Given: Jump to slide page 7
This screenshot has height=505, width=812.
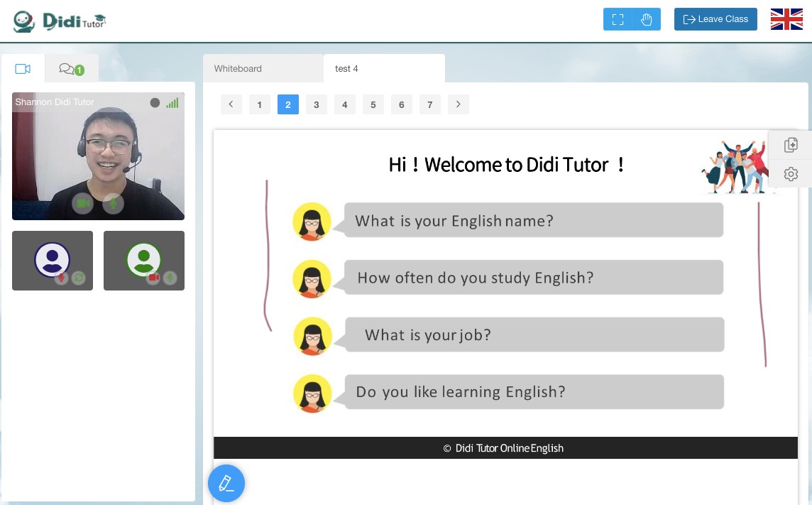Looking at the screenshot, I should [x=430, y=104].
